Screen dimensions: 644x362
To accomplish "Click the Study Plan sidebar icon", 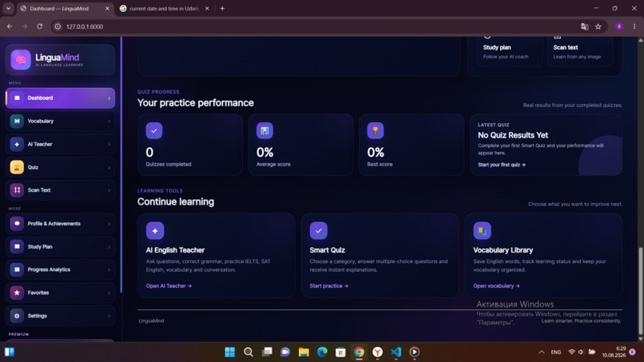I will [17, 247].
